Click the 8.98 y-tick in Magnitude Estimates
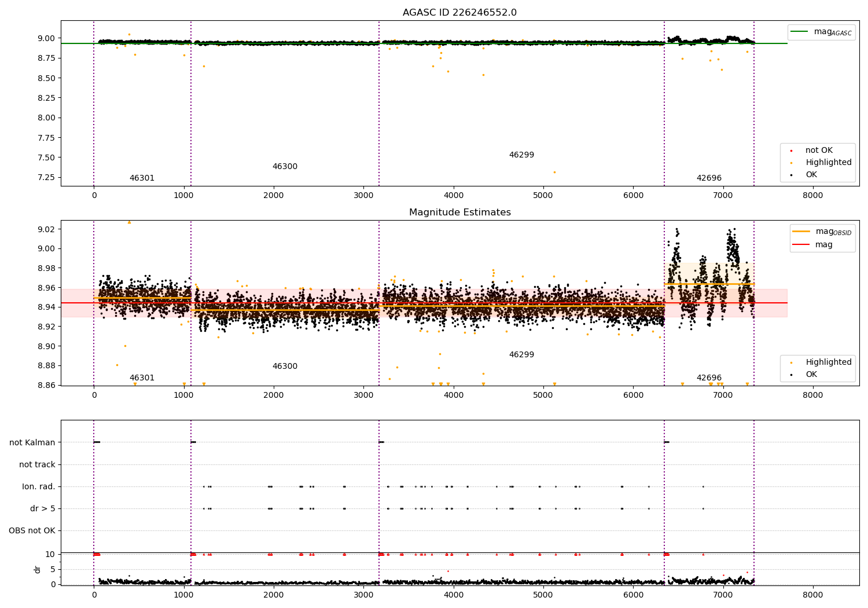The width and height of the screenshot is (868, 608). point(46,269)
